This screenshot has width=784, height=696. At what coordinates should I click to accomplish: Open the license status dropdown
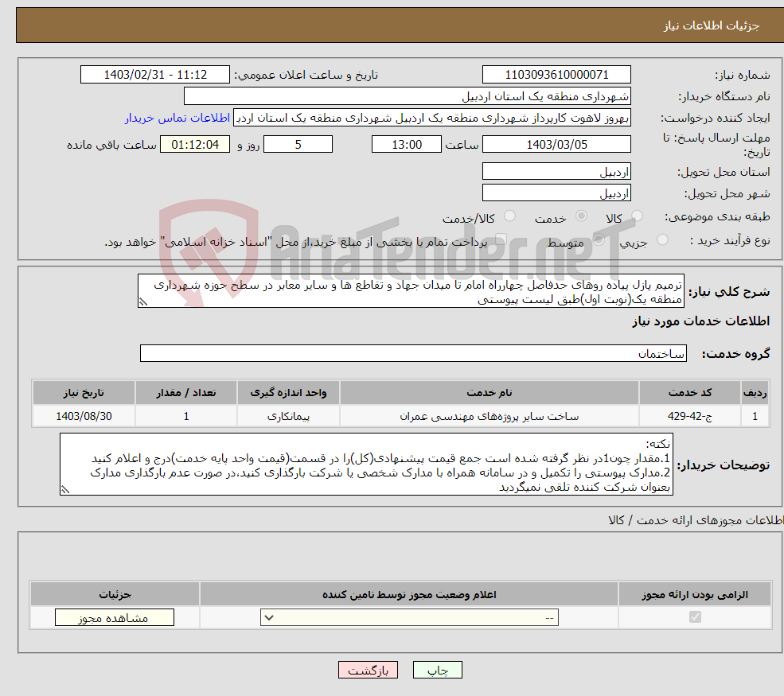click(x=409, y=618)
